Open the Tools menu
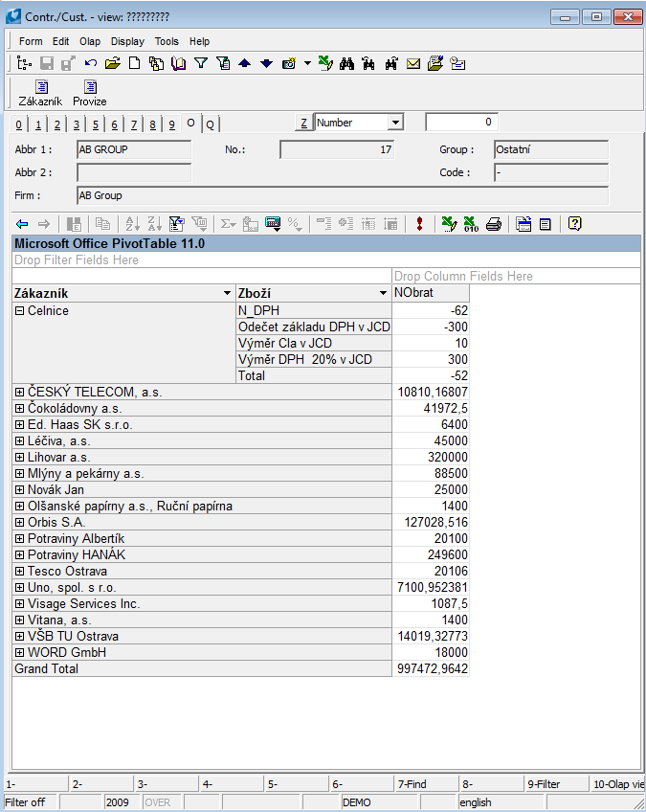 (x=167, y=41)
